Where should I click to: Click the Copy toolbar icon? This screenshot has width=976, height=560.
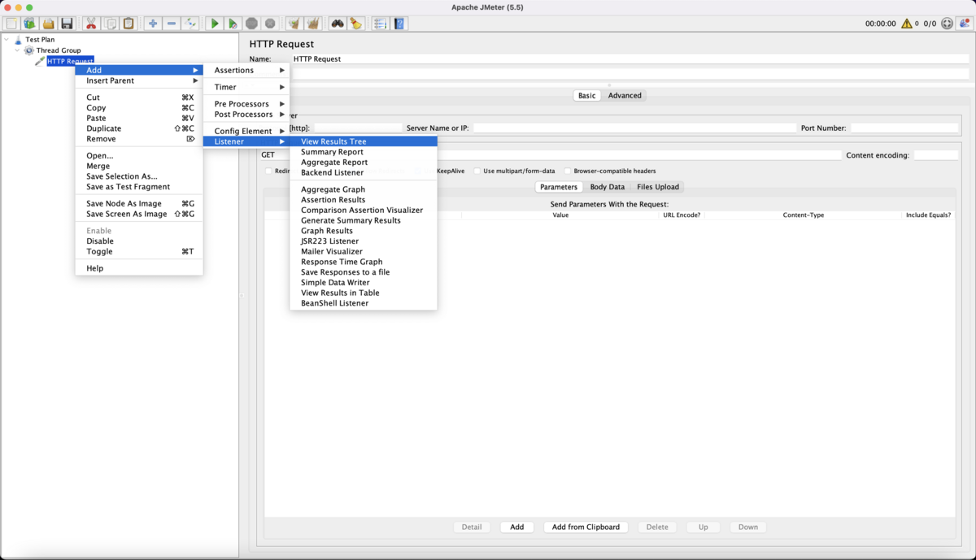pos(110,24)
